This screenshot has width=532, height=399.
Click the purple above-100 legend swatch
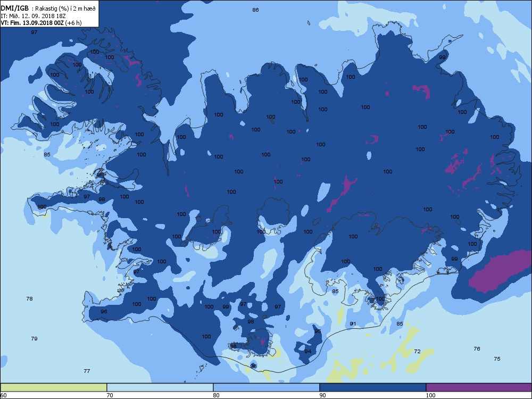(479, 387)
